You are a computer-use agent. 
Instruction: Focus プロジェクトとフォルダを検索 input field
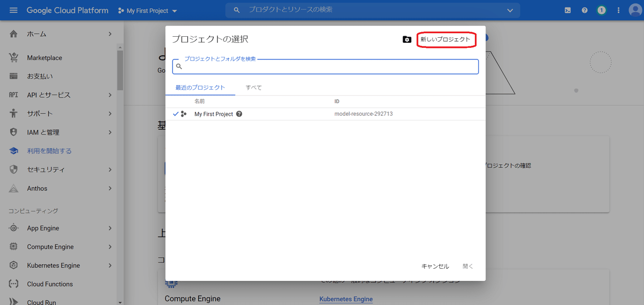[326, 66]
